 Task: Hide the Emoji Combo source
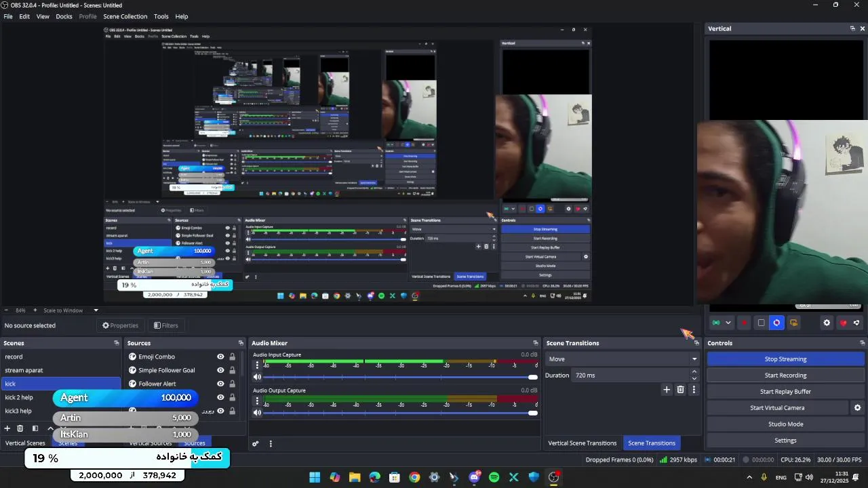(x=220, y=357)
